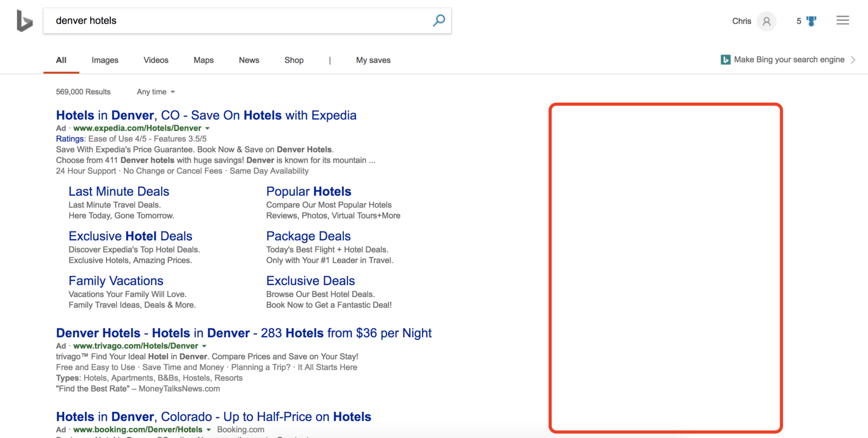Screen dimensions: 868x438
Task: Expand the Any time filter dropdown
Action: tap(156, 92)
